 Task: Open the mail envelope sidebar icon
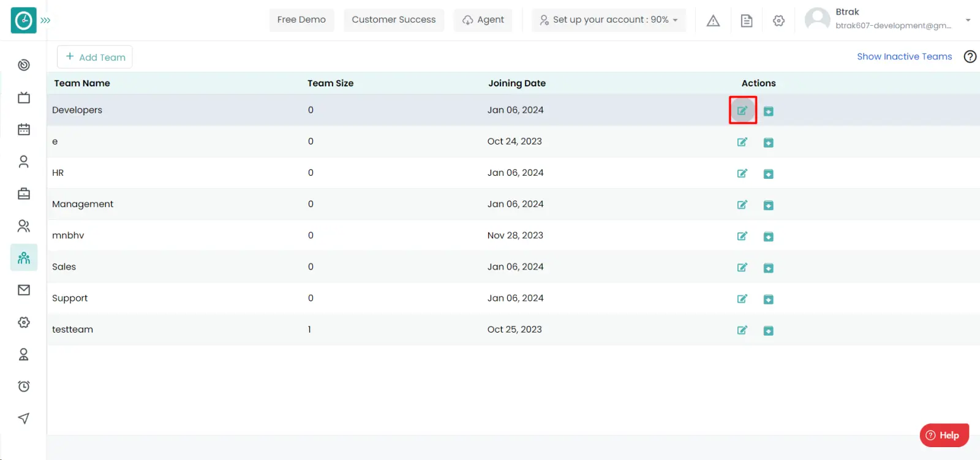[x=24, y=290]
